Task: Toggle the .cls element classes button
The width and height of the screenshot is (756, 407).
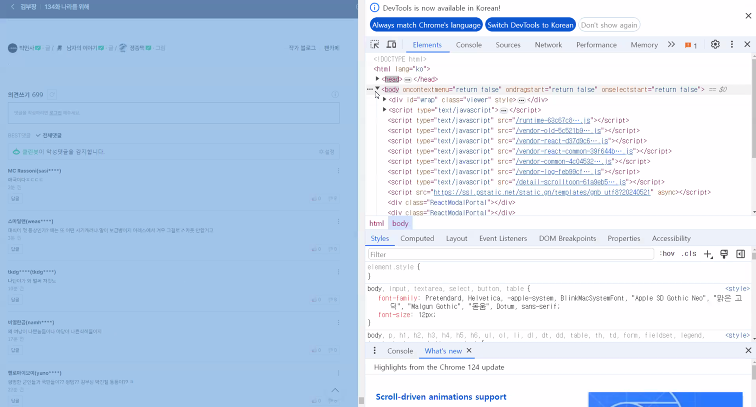Action: [x=689, y=254]
